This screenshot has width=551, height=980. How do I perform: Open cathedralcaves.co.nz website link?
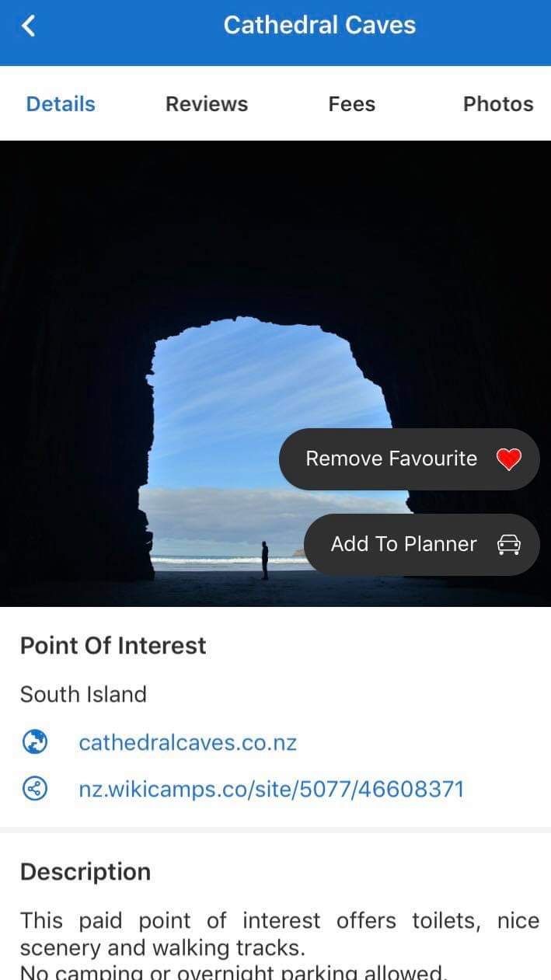pyautogui.click(x=188, y=742)
